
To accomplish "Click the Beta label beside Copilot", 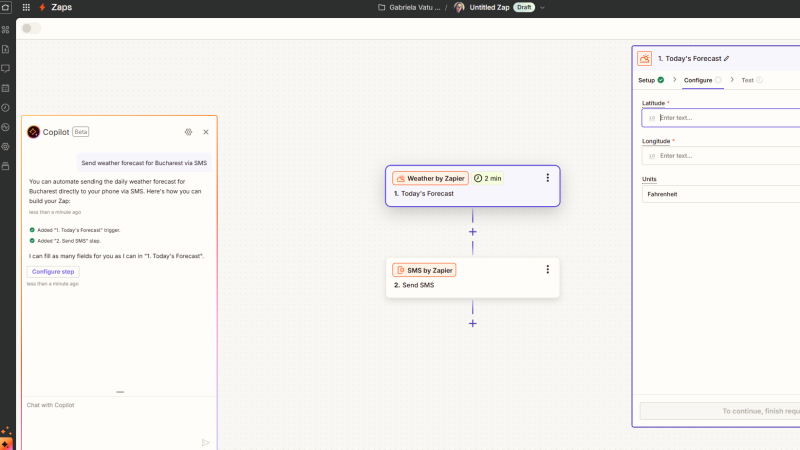I will coord(81,132).
